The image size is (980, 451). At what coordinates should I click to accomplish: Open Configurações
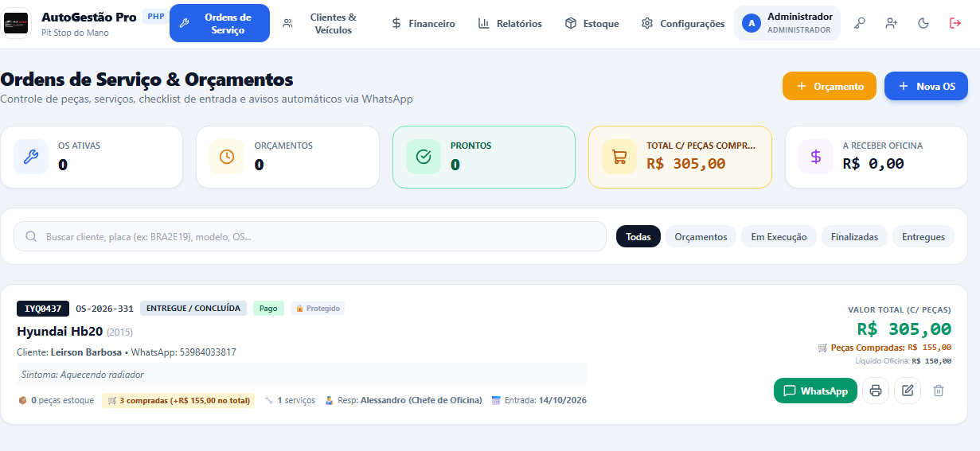(x=683, y=24)
